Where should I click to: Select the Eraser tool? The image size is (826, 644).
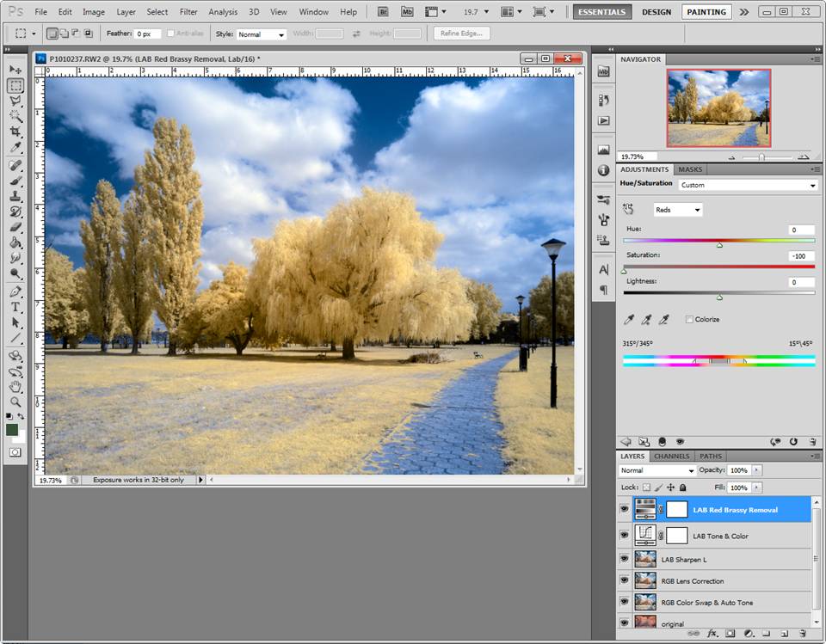(x=15, y=227)
